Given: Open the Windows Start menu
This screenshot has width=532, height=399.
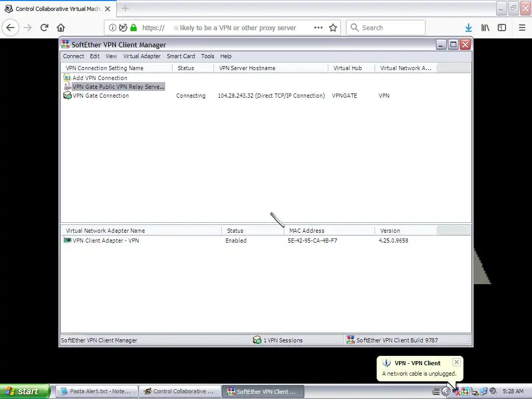Looking at the screenshot, I should 25,391.
